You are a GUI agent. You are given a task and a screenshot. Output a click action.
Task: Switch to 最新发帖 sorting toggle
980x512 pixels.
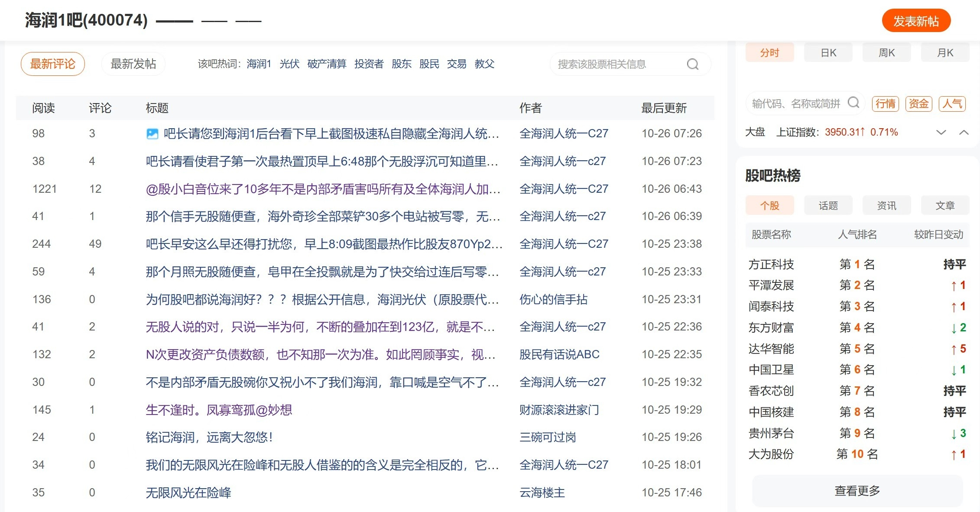[x=133, y=64]
